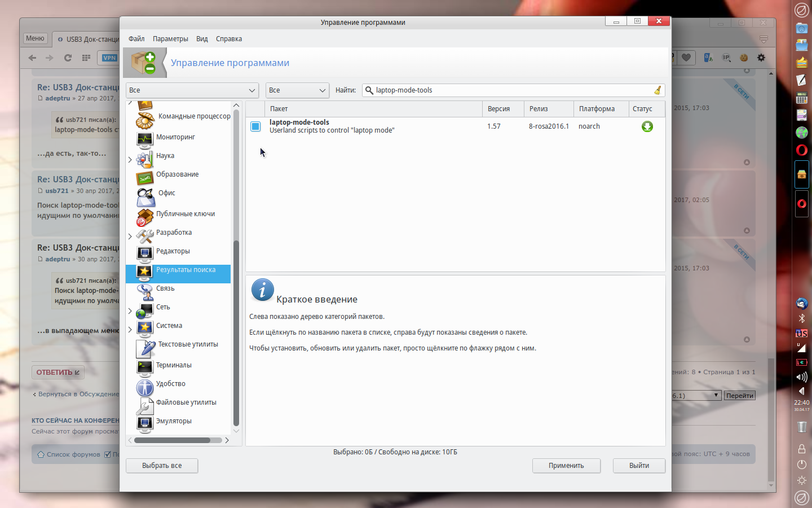Clear the search field with the broom icon

pos(657,90)
